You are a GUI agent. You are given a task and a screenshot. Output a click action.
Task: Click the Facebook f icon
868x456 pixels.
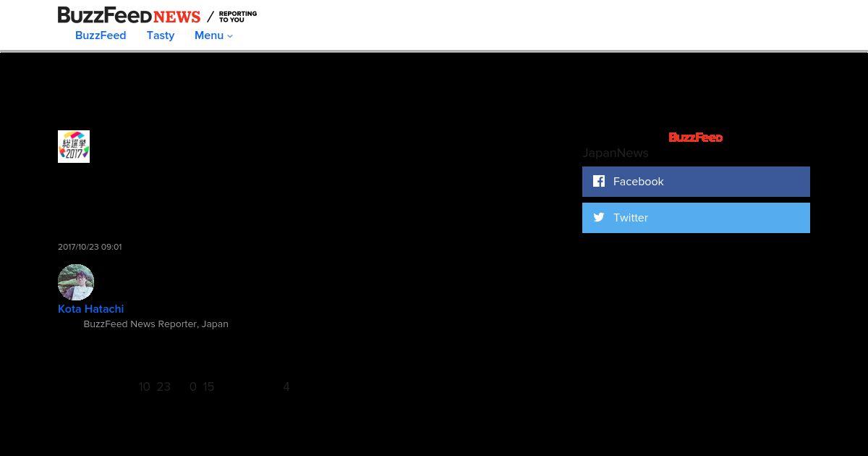pos(599,181)
